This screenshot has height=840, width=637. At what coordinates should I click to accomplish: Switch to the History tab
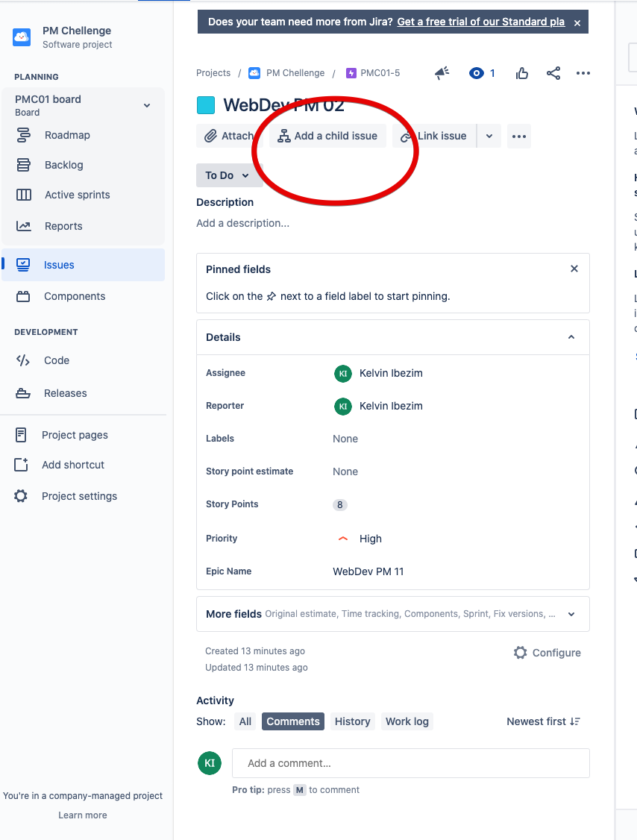[352, 721]
